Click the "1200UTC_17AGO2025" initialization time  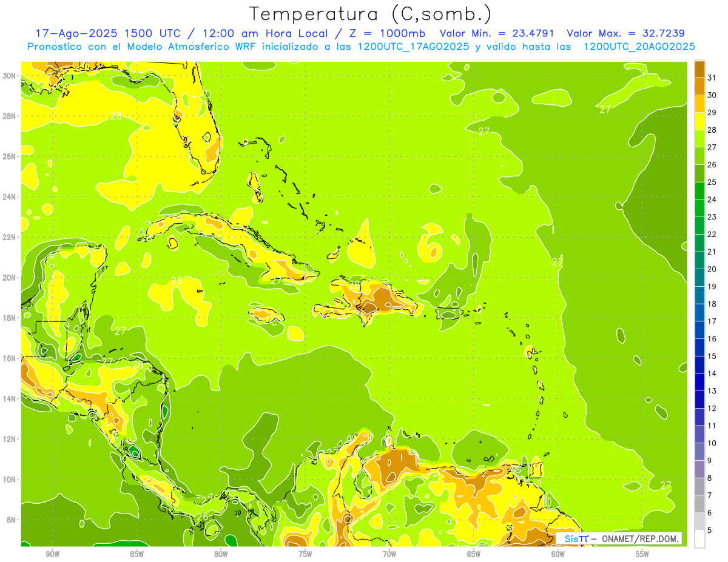click(x=413, y=46)
